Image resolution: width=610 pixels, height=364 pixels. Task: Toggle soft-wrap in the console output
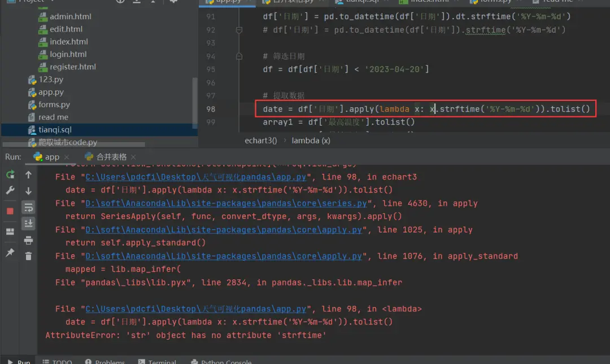tap(28, 207)
